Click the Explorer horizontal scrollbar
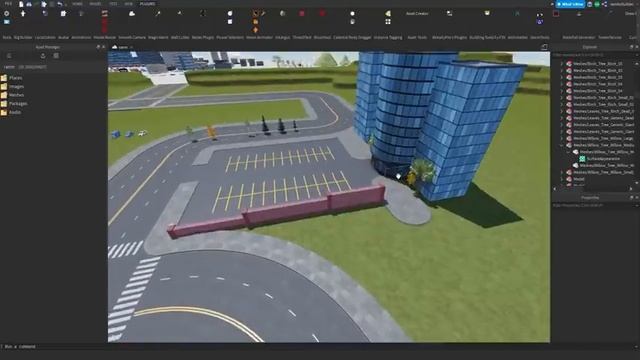 (x=593, y=189)
